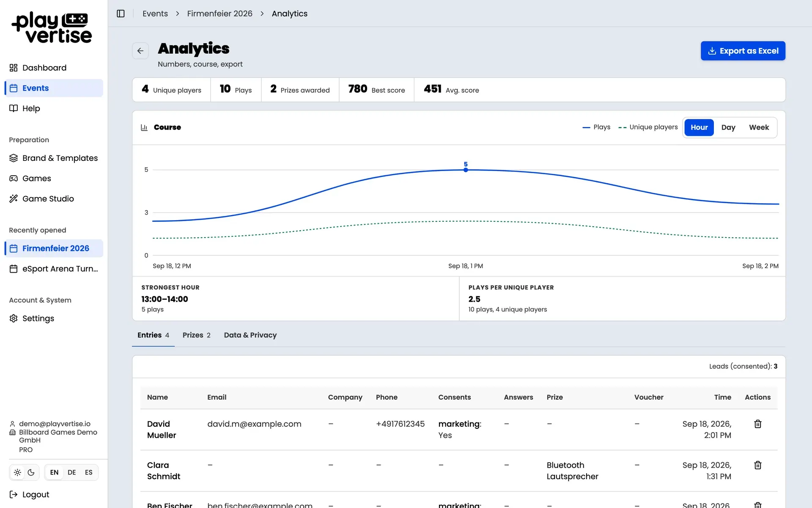Switch language to ES
The width and height of the screenshot is (812, 508).
coord(88,472)
